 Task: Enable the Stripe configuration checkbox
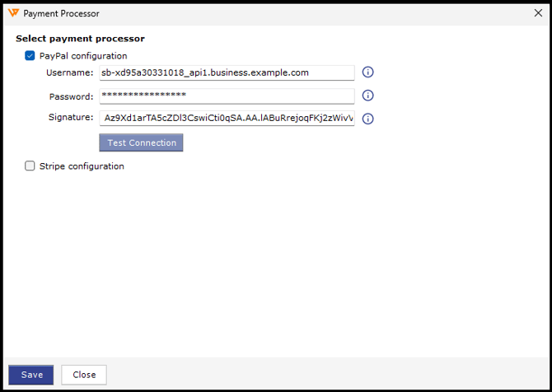pos(30,166)
